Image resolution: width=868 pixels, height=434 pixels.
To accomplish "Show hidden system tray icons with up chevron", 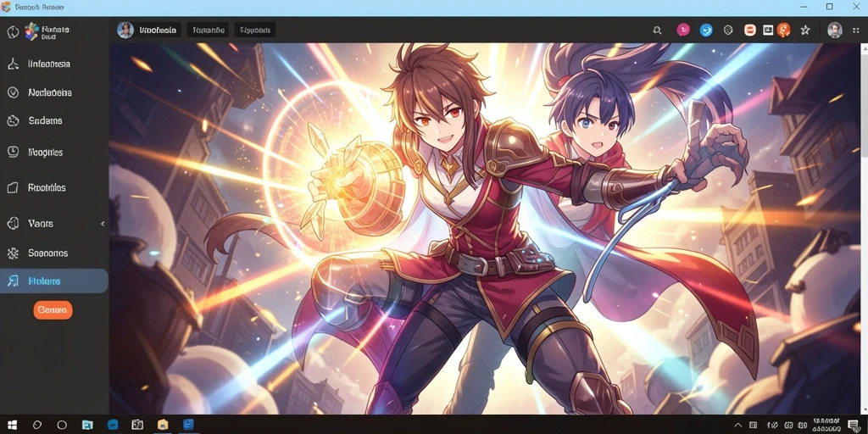I will click(738, 426).
